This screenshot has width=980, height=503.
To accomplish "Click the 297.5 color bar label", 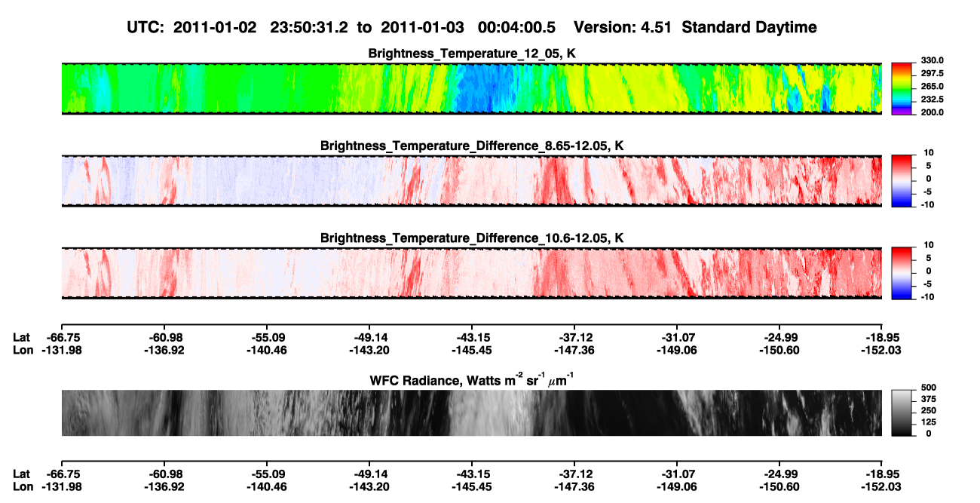I will pos(933,73).
